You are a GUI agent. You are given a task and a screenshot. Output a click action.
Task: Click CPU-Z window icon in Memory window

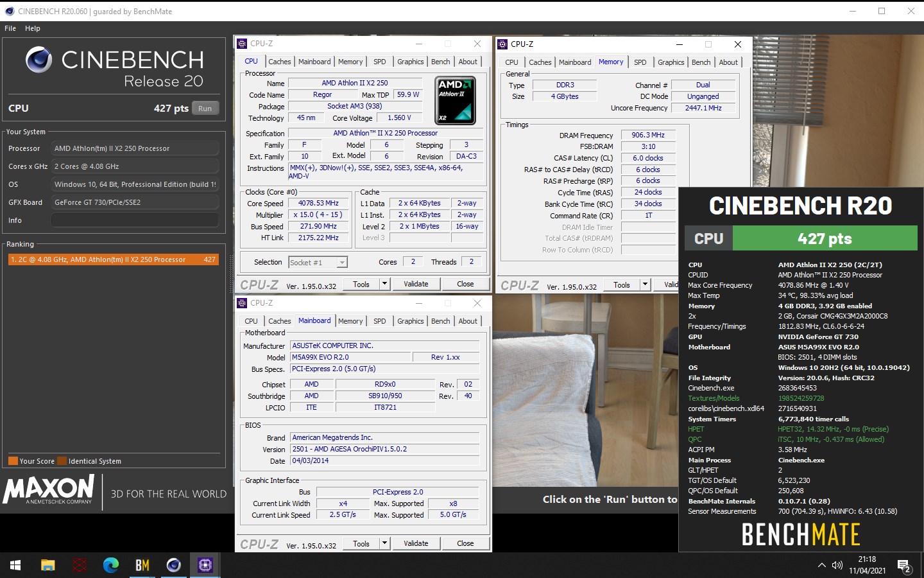coord(502,44)
